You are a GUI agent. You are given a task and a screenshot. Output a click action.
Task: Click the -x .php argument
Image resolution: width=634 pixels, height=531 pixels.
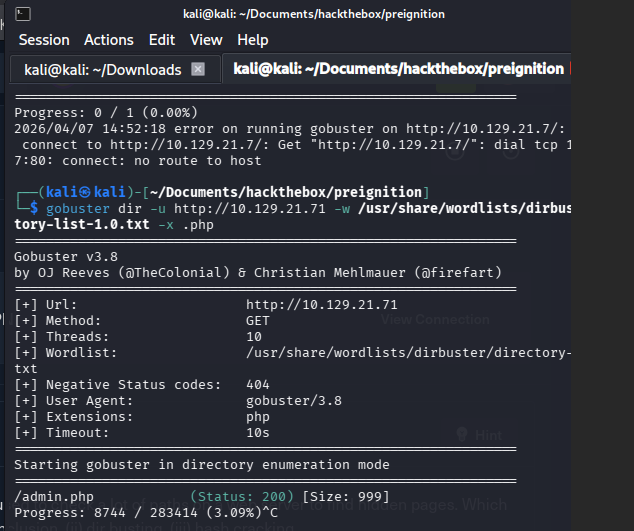click(x=186, y=224)
